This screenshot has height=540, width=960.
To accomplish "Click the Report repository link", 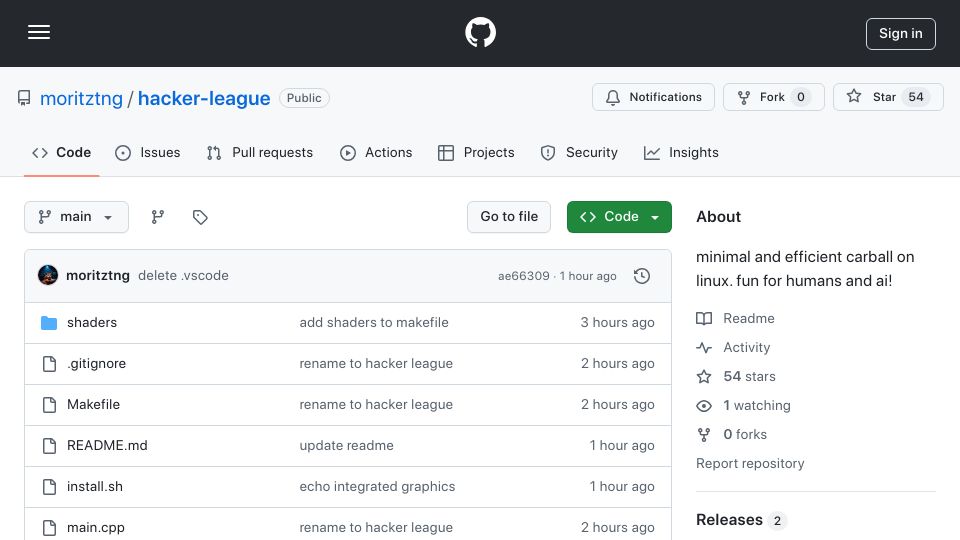I will 750,463.
